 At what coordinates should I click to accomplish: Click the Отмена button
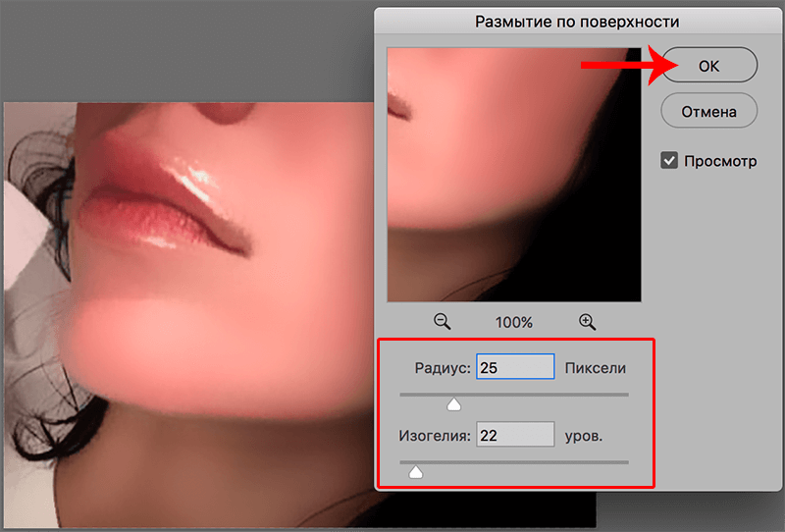708,111
